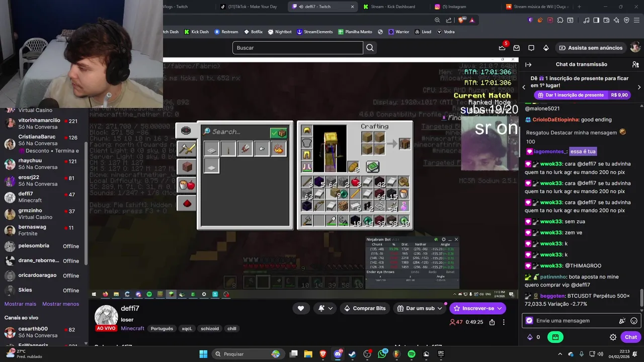The width and height of the screenshot is (644, 362).
Task: Go to previous gift leaderboard banner
Action: pos(524,87)
